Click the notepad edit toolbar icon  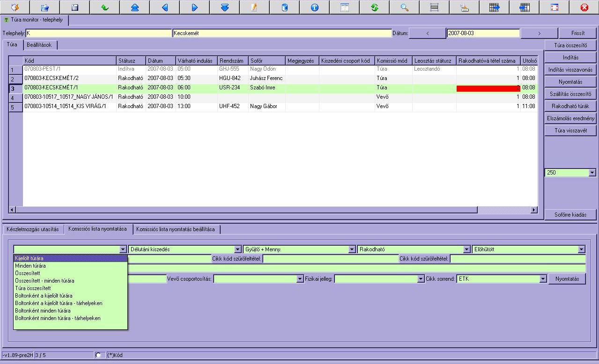(254, 7)
